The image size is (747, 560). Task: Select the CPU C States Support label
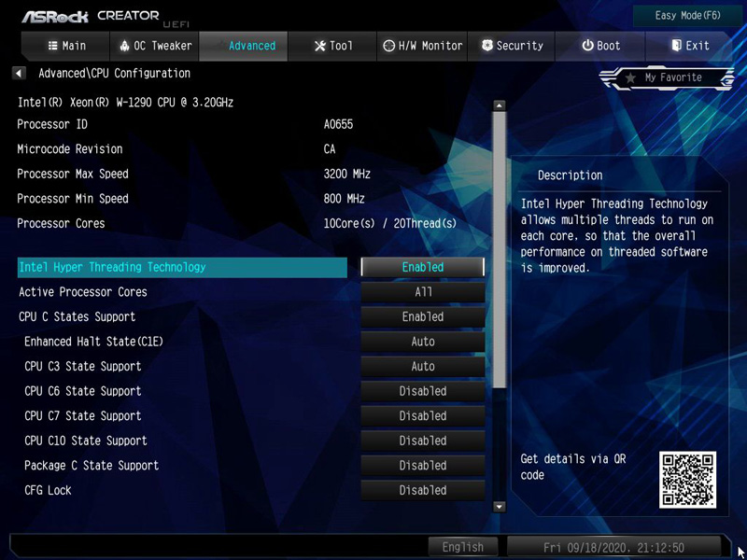click(x=78, y=316)
